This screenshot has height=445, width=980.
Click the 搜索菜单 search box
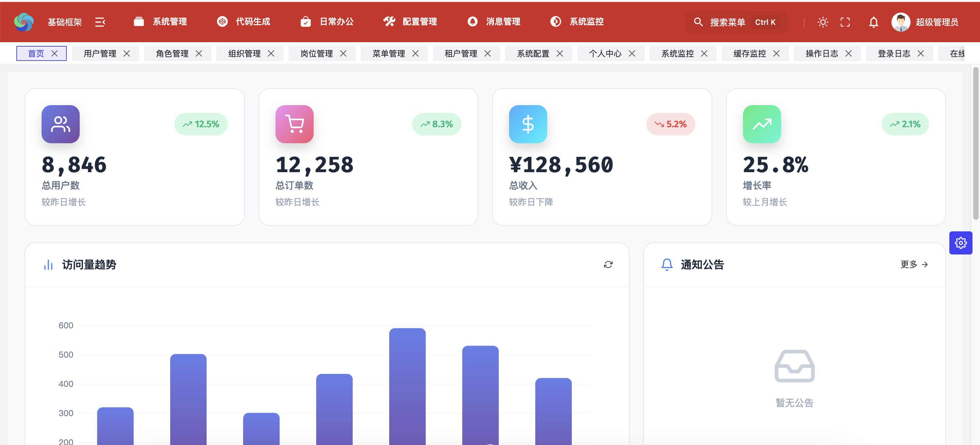click(736, 22)
